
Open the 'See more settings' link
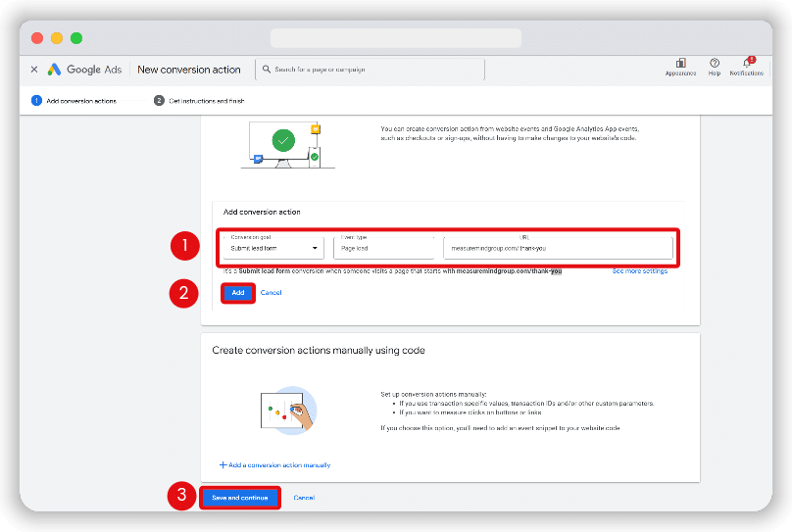click(639, 271)
